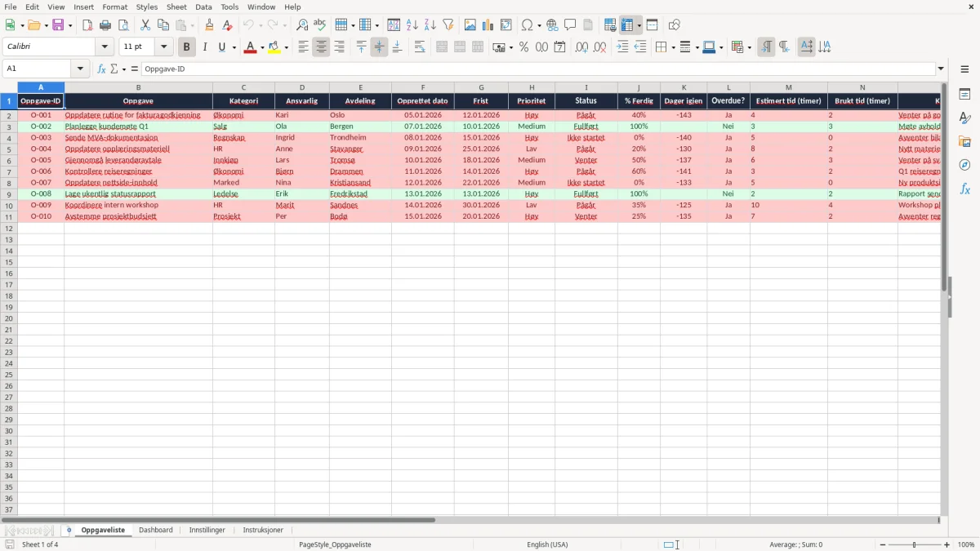Screen dimensions: 980x551
Task: Open the Data menu
Action: [x=203, y=7]
